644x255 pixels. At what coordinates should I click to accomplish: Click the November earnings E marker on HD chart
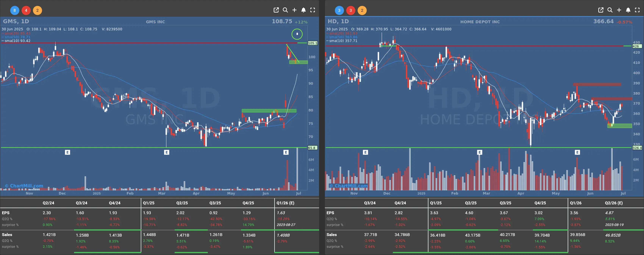(x=366, y=152)
